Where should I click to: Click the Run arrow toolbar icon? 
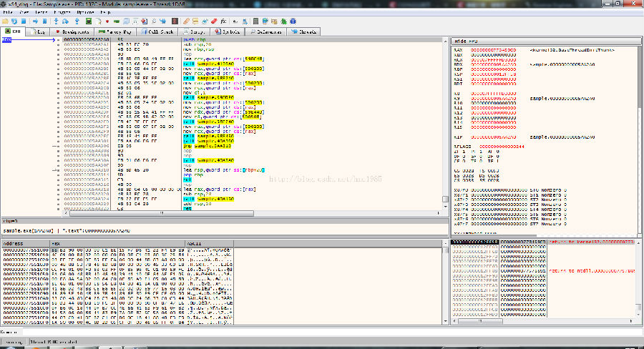35,21
